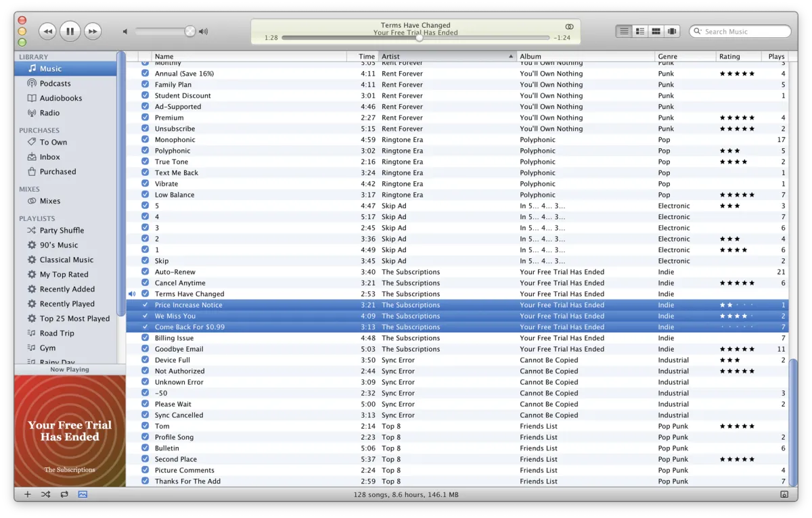Uncheck the Auto-Renew song
Screen dimensions: 812x518
click(145, 272)
